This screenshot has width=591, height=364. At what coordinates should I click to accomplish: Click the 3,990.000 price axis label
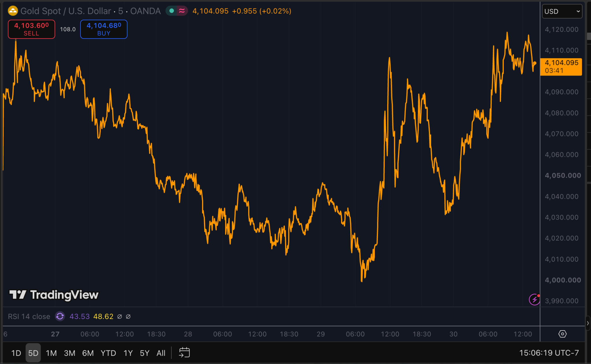562,301
